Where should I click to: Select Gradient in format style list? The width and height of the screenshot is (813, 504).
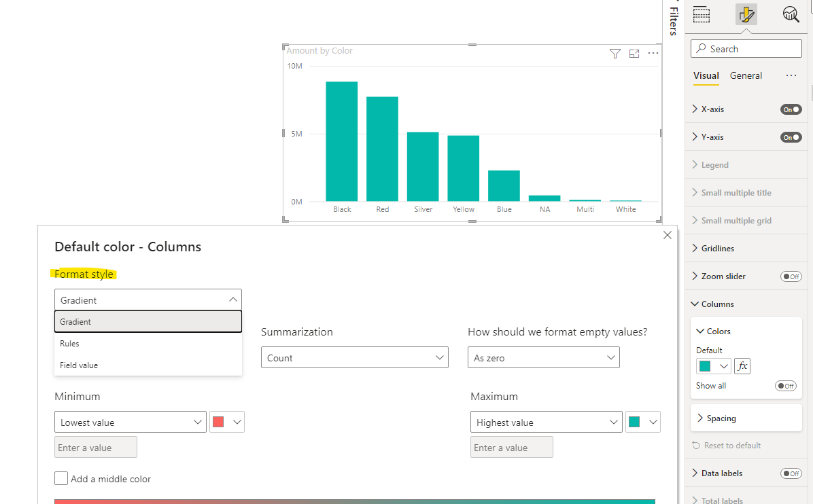click(148, 322)
